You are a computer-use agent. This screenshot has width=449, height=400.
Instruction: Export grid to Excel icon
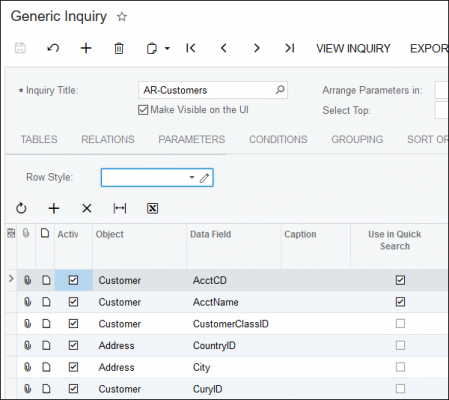pos(153,208)
